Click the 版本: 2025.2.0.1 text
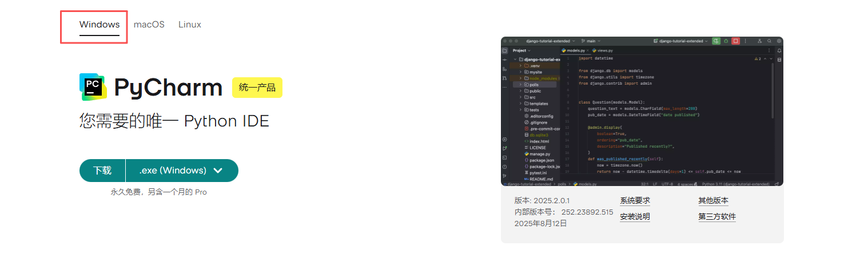 pyautogui.click(x=542, y=201)
